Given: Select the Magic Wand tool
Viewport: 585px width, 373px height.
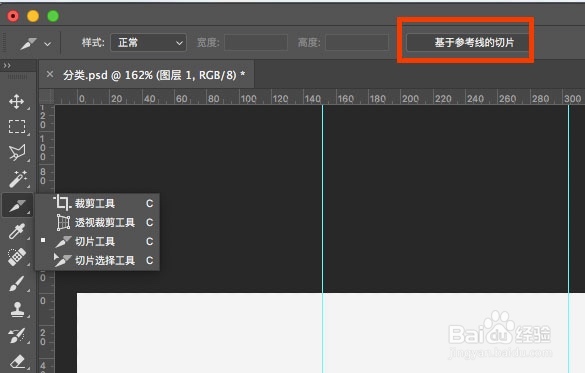Looking at the screenshot, I should [17, 179].
